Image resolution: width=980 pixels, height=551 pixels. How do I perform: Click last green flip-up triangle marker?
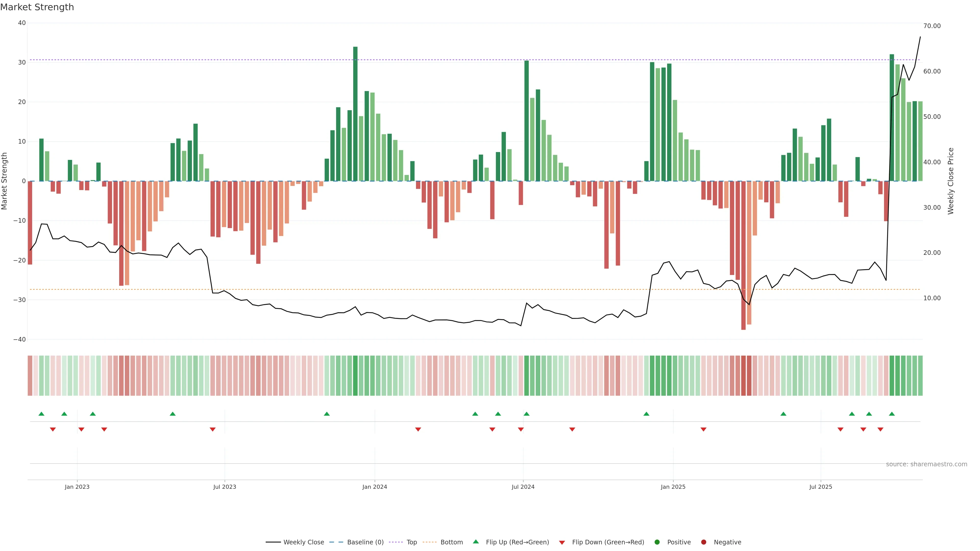click(x=892, y=414)
